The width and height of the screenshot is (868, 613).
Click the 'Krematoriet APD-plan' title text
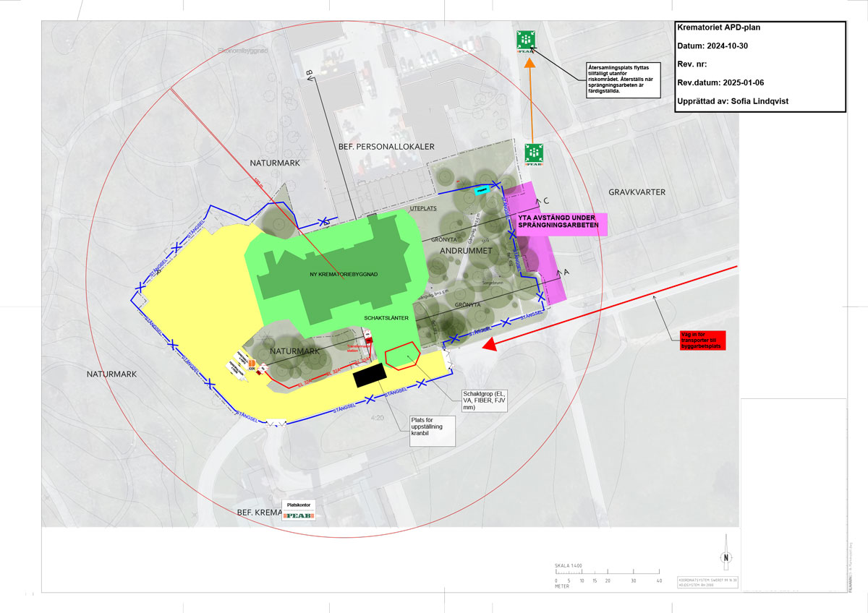click(718, 27)
